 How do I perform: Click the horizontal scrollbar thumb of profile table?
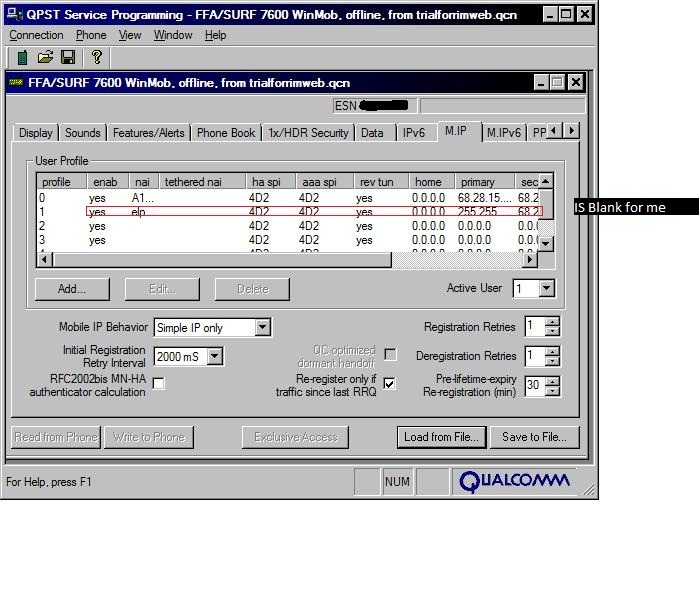[x=222, y=259]
